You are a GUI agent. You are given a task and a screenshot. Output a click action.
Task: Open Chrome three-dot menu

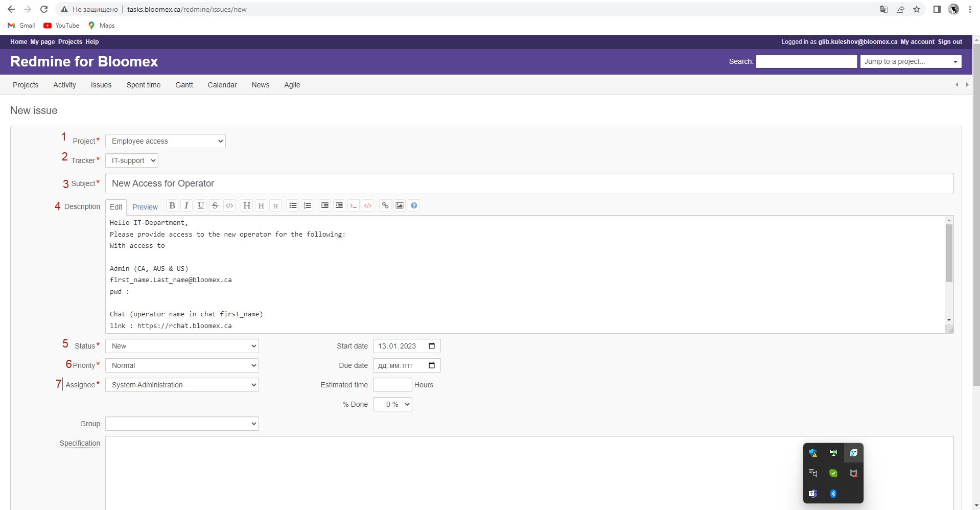pos(970,9)
